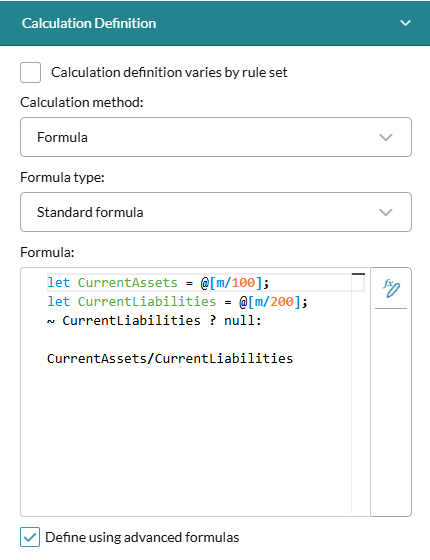This screenshot has width=430, height=560.
Task: Click the Calculation Definition header title
Action: tap(89, 23)
